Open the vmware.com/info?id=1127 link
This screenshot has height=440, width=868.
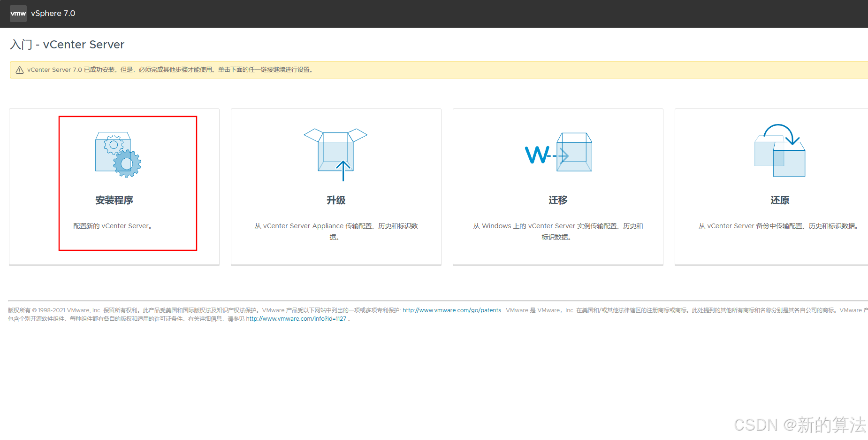296,319
